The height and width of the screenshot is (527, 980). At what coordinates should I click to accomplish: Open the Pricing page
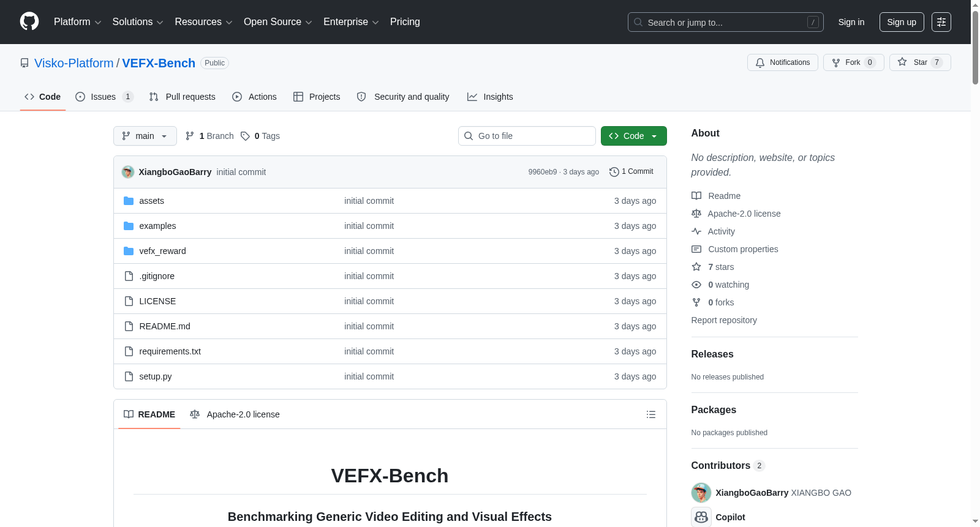pyautogui.click(x=405, y=22)
